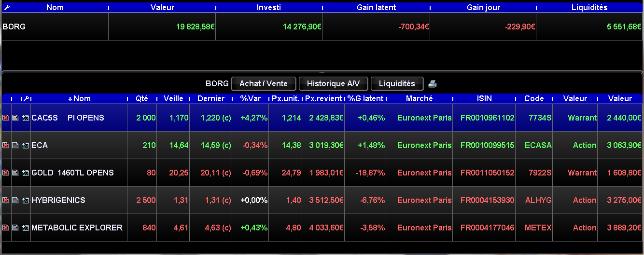Delete the CAC5S PI OPENS position using the red X
Screen dimensions: 644x255
pyautogui.click(x=6, y=118)
